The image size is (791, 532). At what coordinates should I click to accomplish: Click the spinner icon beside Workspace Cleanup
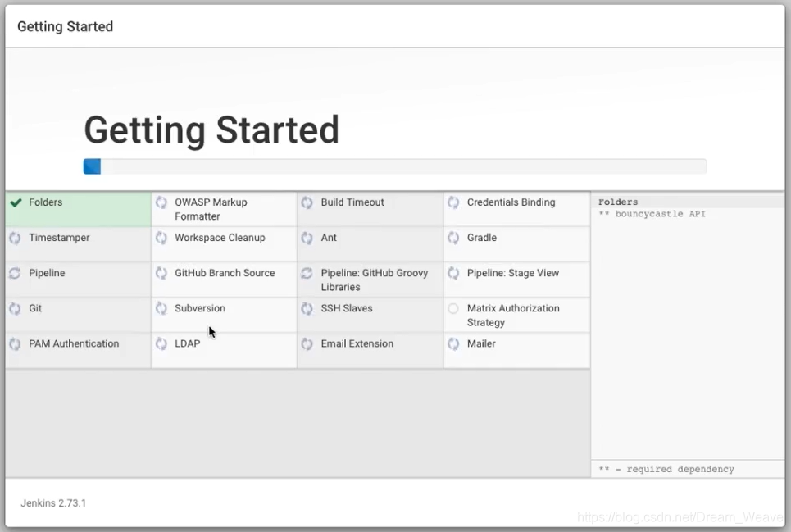click(161, 238)
